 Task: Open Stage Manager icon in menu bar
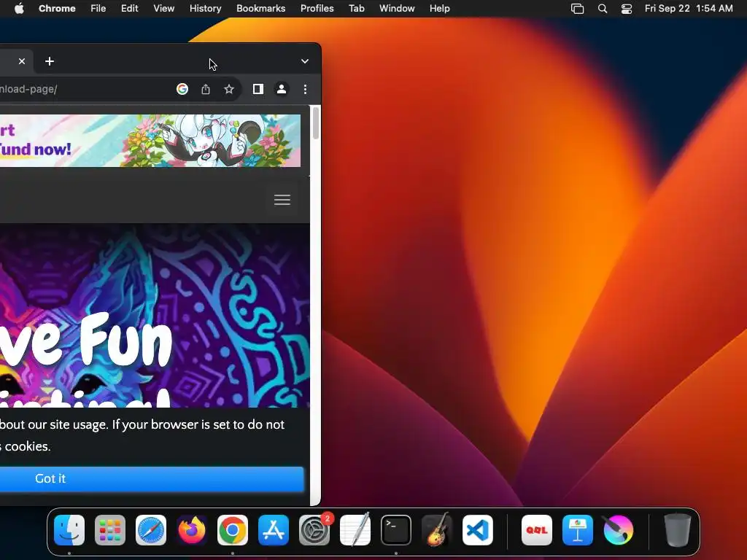pos(578,9)
